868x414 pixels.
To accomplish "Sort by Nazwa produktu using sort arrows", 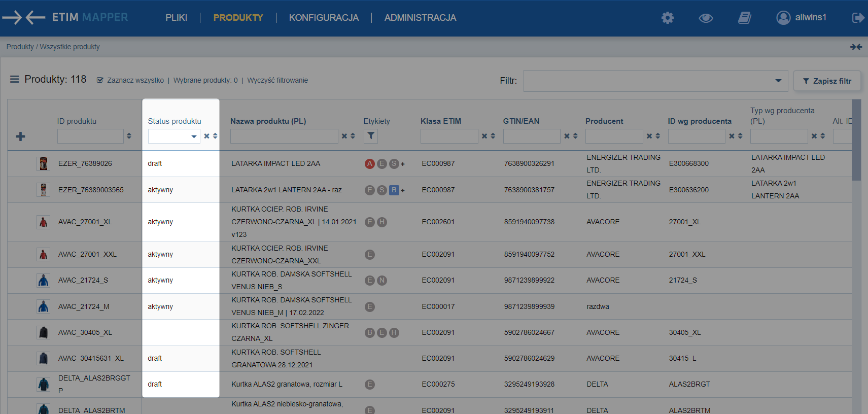I will (x=353, y=136).
